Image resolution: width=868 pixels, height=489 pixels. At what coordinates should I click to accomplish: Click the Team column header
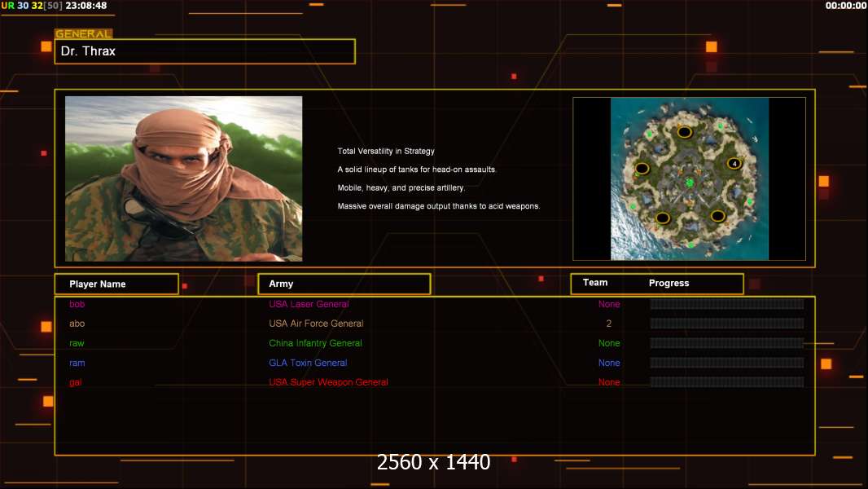[595, 283]
